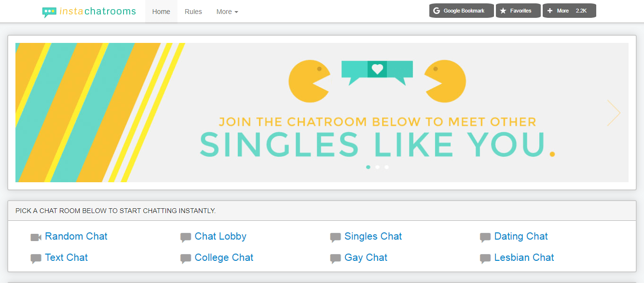This screenshot has width=644, height=283.
Task: Click the speech bubble icon beside Chat Lobby
Action: point(186,238)
